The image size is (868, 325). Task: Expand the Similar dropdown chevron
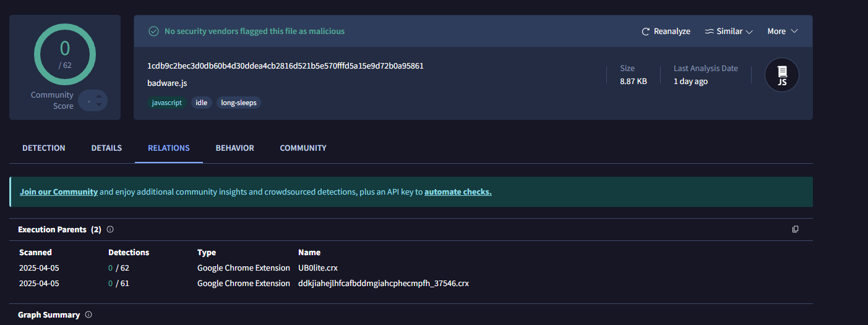coord(749,32)
